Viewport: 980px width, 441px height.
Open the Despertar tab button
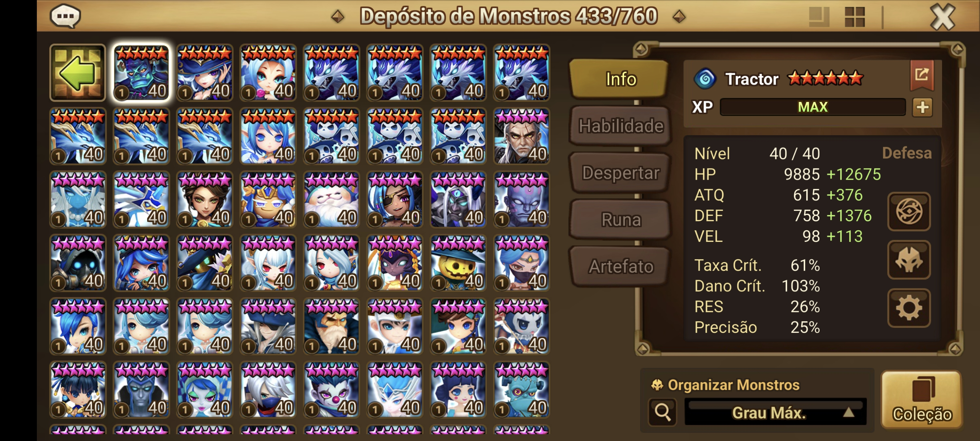pyautogui.click(x=620, y=173)
